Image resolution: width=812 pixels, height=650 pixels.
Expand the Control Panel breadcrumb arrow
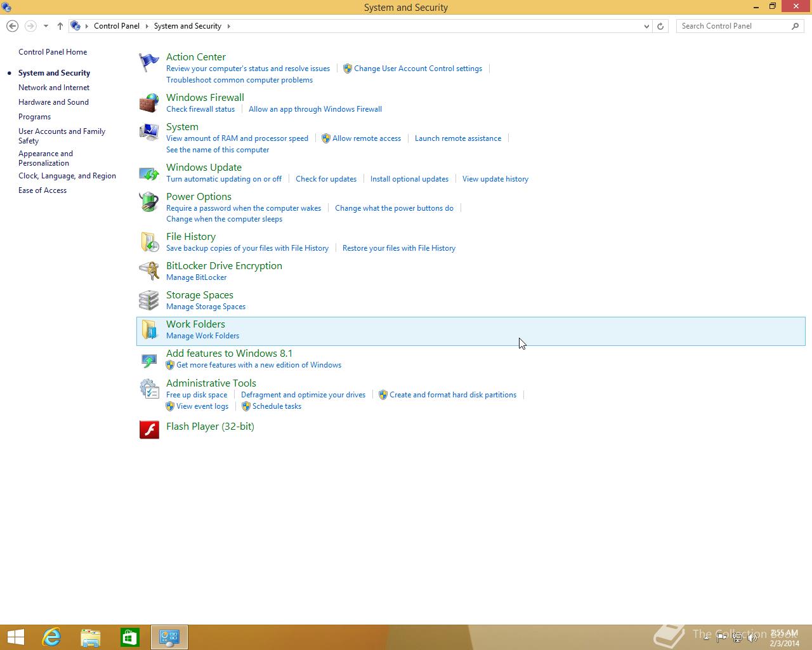click(147, 26)
